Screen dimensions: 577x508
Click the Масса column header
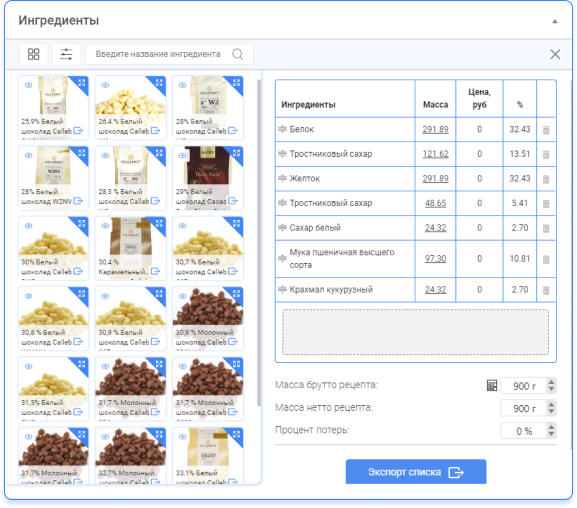(435, 105)
